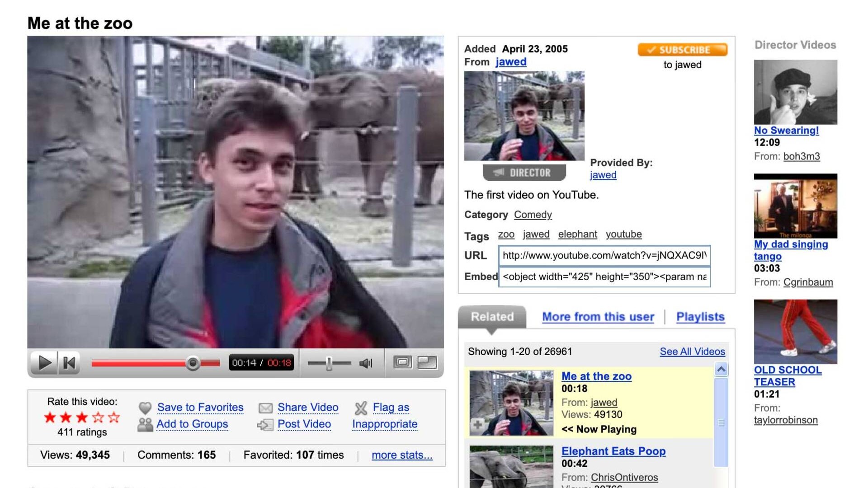Click the Flag as Inappropriate icon
This screenshot has height=488, width=868.
coord(361,408)
